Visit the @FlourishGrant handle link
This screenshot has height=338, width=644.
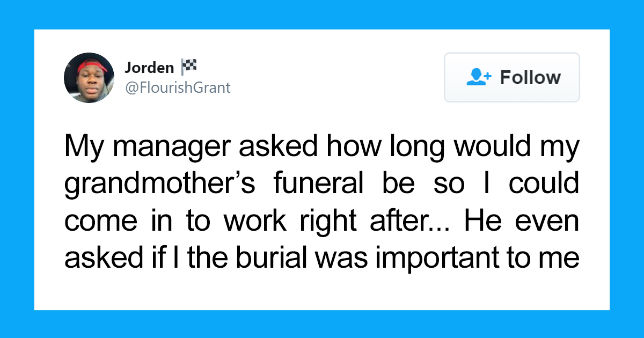[178, 87]
